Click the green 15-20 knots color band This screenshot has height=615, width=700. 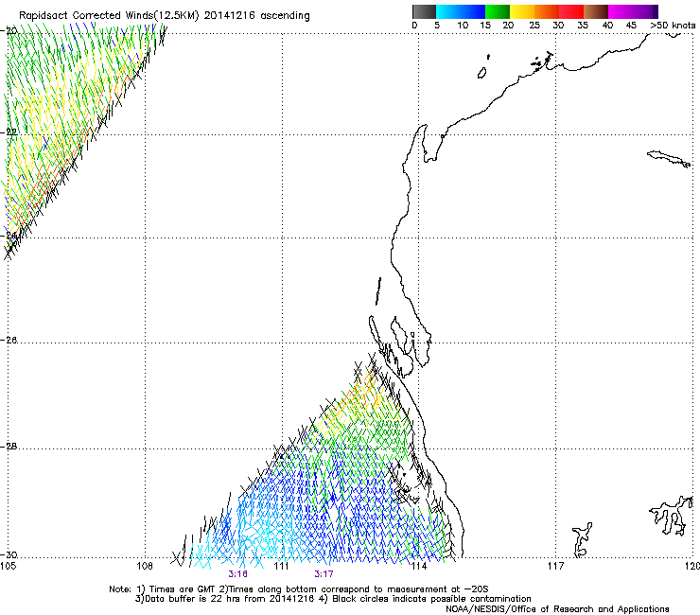pyautogui.click(x=498, y=11)
